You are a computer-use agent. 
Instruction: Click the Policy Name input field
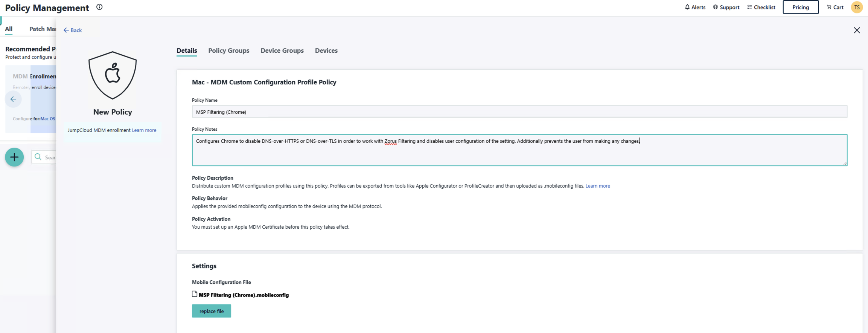point(519,112)
